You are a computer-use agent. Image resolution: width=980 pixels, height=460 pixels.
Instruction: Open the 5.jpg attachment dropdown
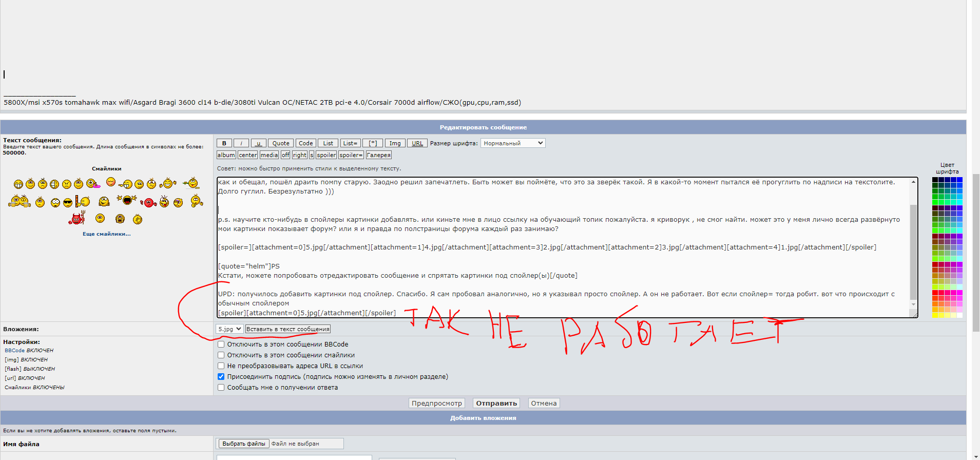pyautogui.click(x=229, y=329)
